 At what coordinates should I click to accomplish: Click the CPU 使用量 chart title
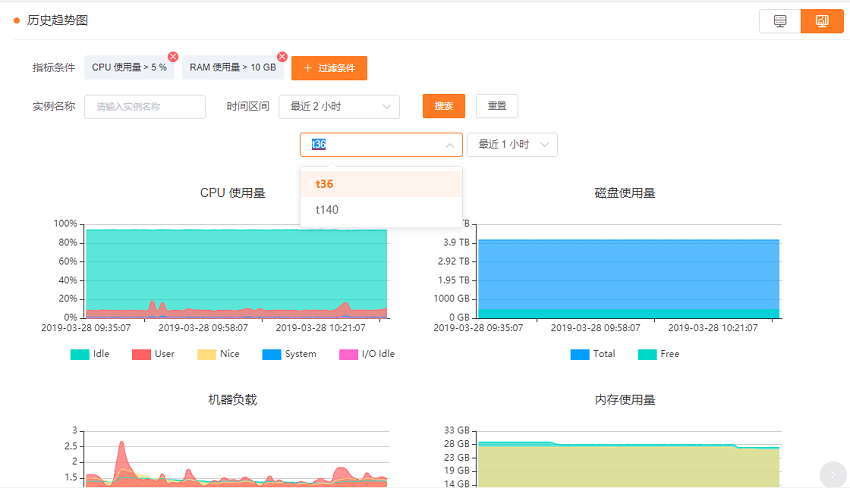pos(233,193)
